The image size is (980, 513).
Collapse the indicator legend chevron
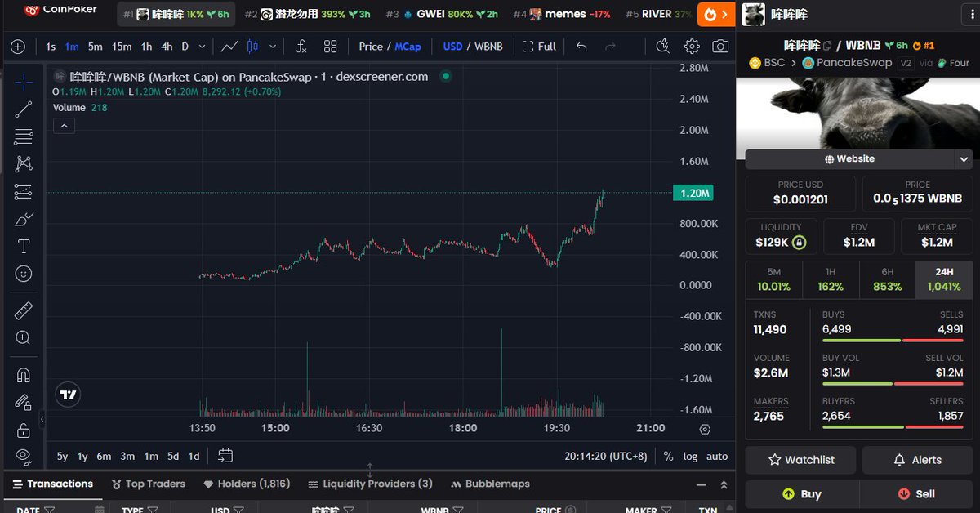click(64, 126)
